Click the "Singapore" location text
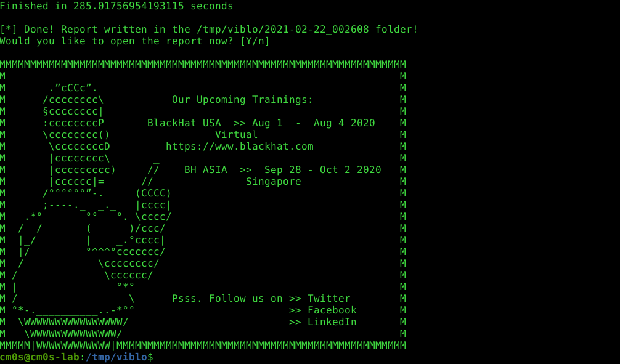The width and height of the screenshot is (620, 364). tap(274, 182)
